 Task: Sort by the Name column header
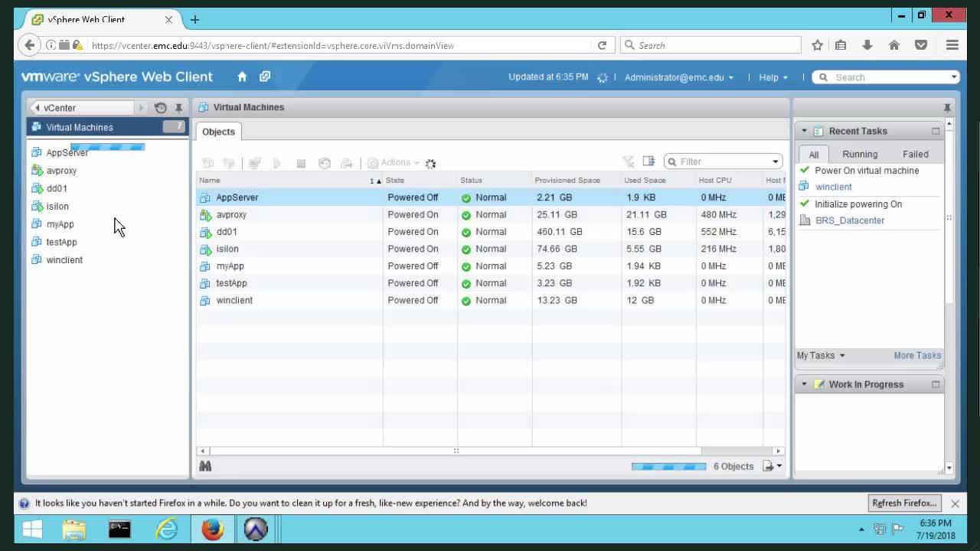point(289,181)
